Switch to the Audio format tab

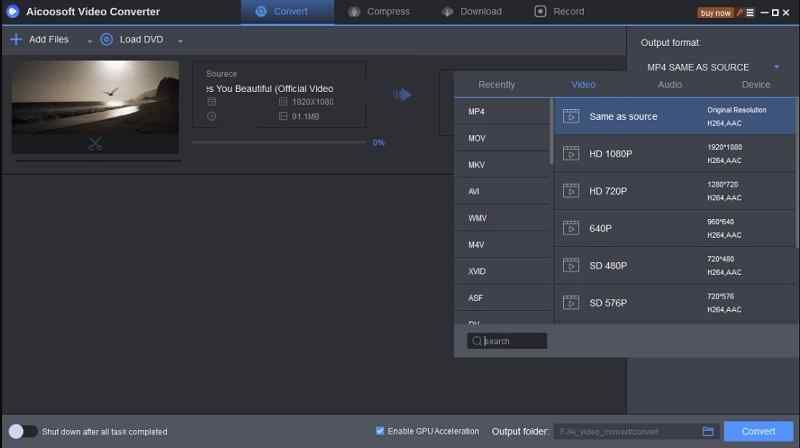point(669,85)
